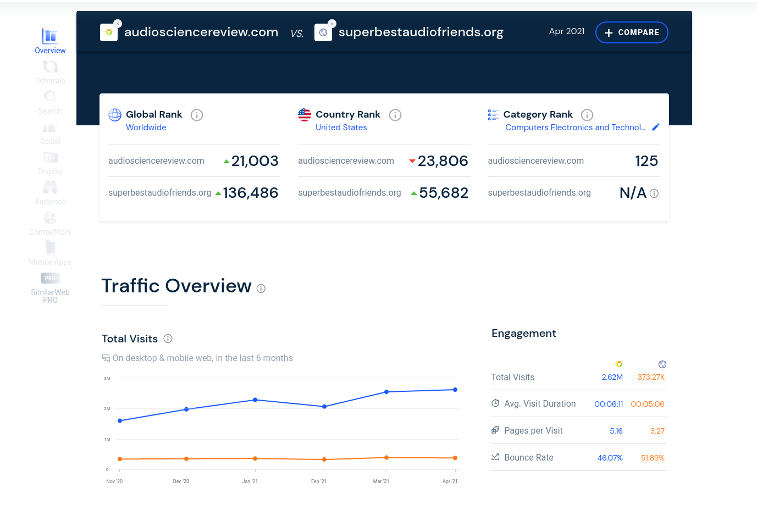The image size is (757, 532).
Task: Click the orange Mar '21 data point
Action: [x=386, y=457]
